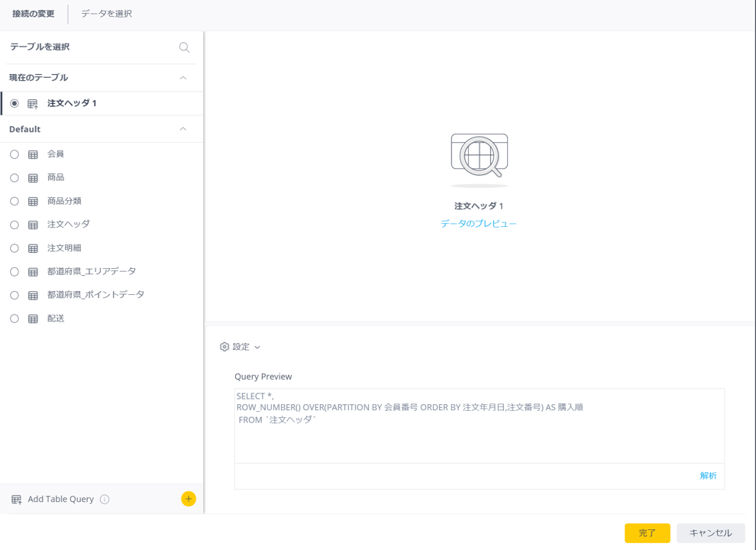Click the table icon next to 配送

pyautogui.click(x=33, y=319)
